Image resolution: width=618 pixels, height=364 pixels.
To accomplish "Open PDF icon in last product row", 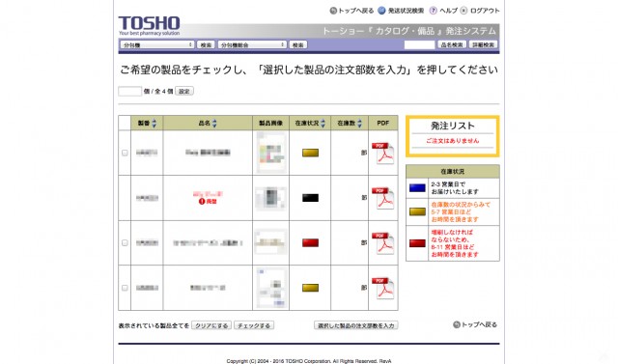I will [x=382, y=288].
